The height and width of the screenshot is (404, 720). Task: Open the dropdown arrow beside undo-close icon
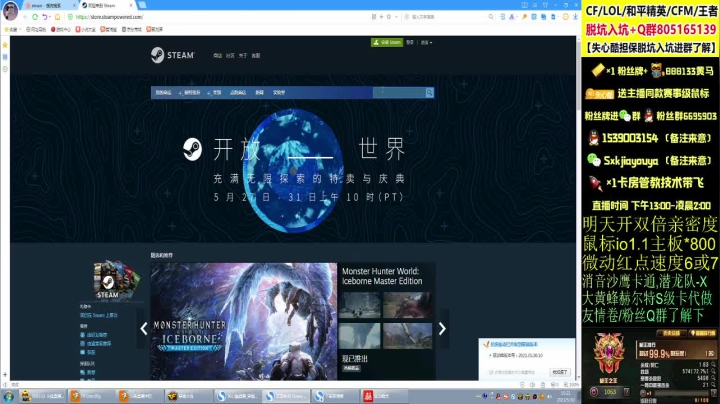pyautogui.click(x=50, y=17)
